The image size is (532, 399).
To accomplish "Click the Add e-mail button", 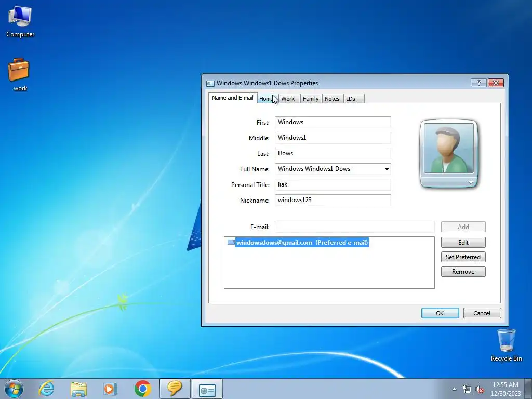I will pyautogui.click(x=463, y=227).
